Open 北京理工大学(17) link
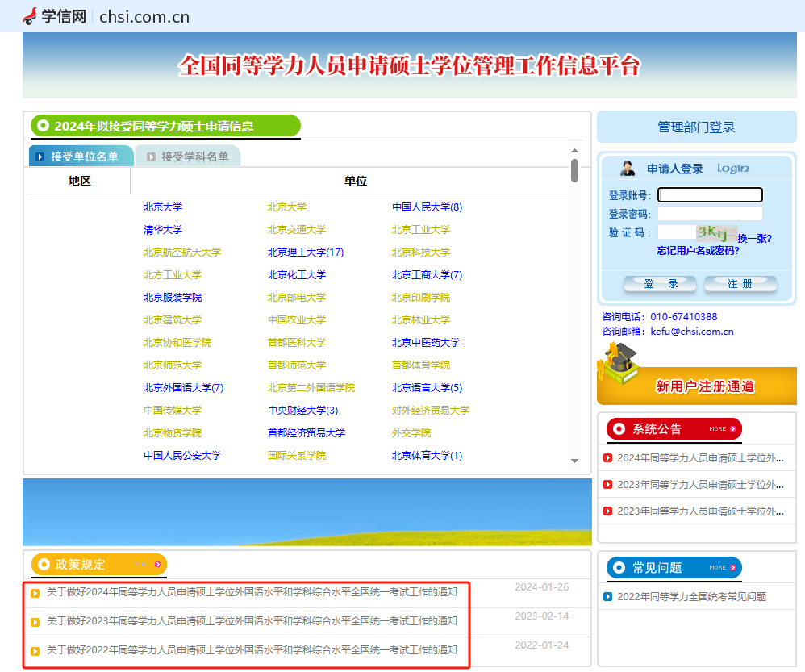Viewport: 805px width, 672px height. (x=306, y=252)
